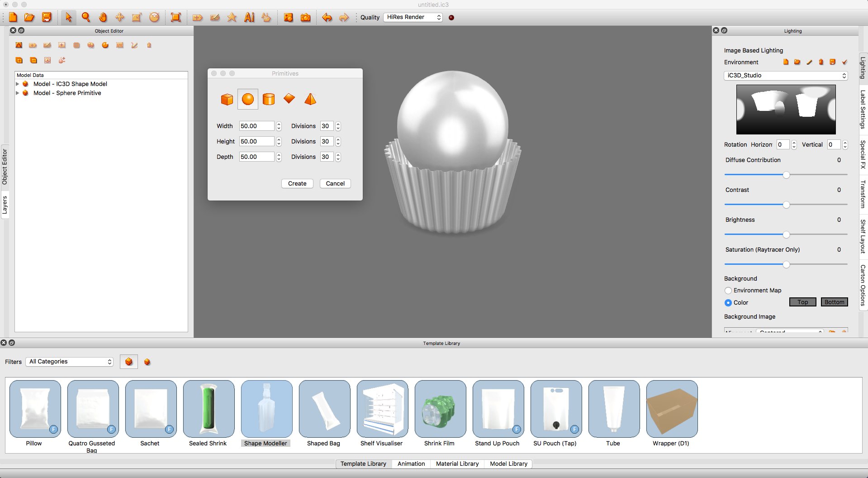Select the Shrink Film template thumbnail

pyautogui.click(x=440, y=408)
